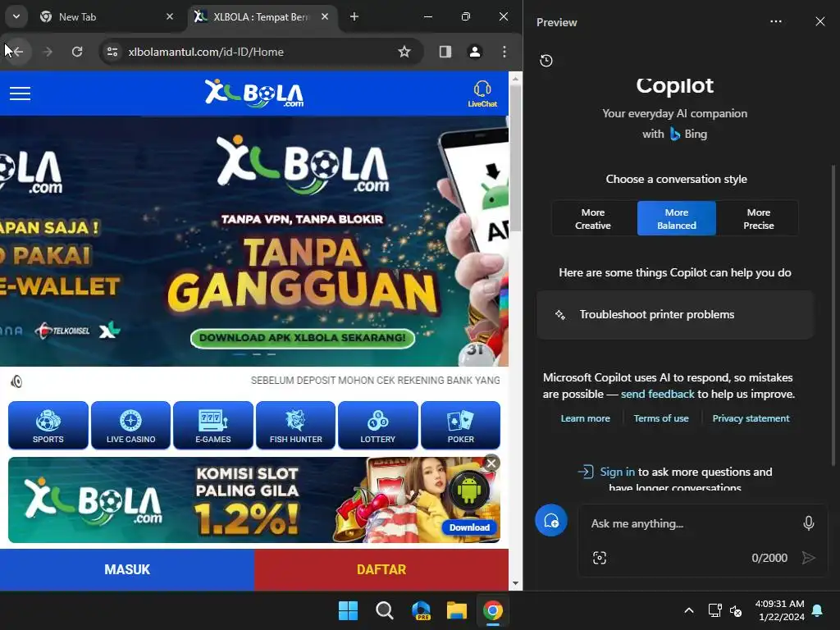Click the browser forward arrow
Image resolution: width=840 pixels, height=630 pixels.
tap(48, 52)
